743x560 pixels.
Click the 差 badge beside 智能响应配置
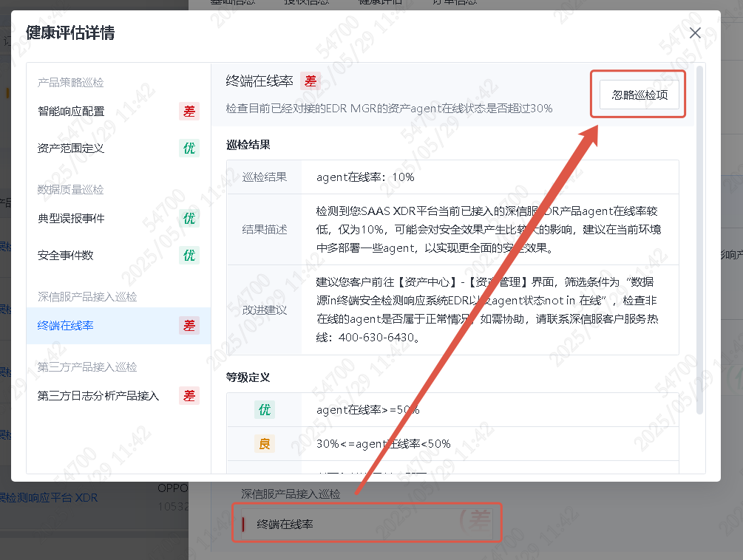tap(189, 112)
